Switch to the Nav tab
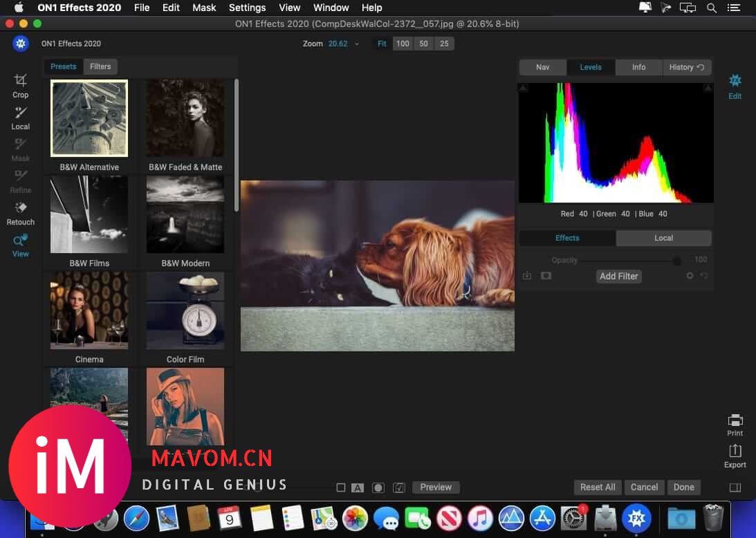 point(542,67)
